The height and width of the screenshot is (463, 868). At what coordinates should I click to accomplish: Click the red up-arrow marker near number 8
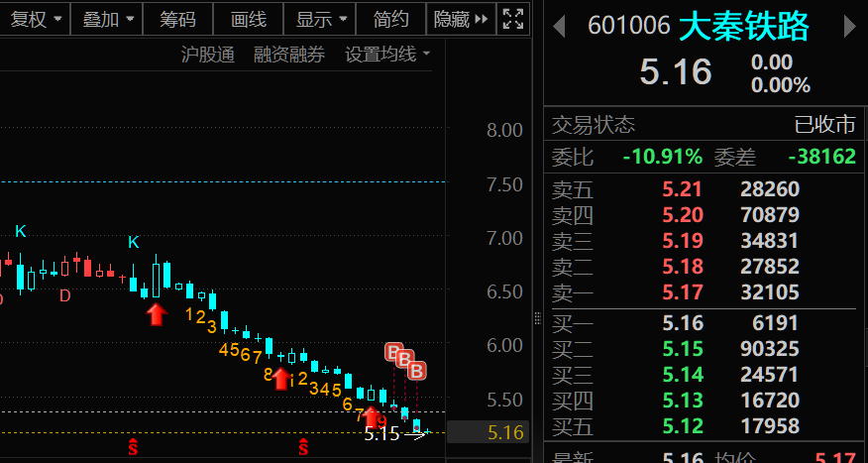point(281,379)
